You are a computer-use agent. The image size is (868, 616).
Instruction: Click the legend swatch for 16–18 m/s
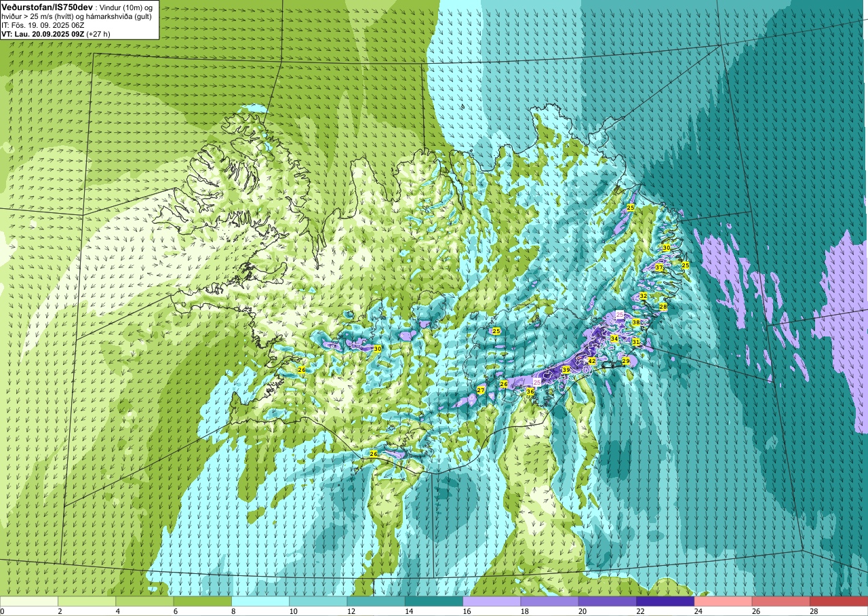click(x=492, y=601)
